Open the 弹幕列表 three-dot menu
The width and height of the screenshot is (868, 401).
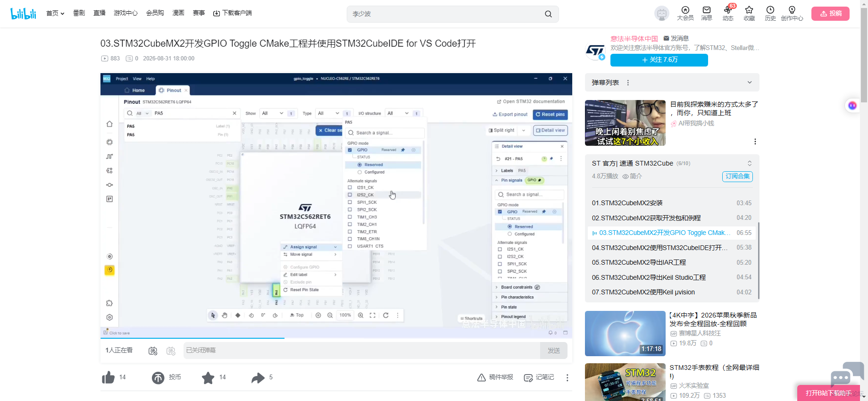click(628, 83)
